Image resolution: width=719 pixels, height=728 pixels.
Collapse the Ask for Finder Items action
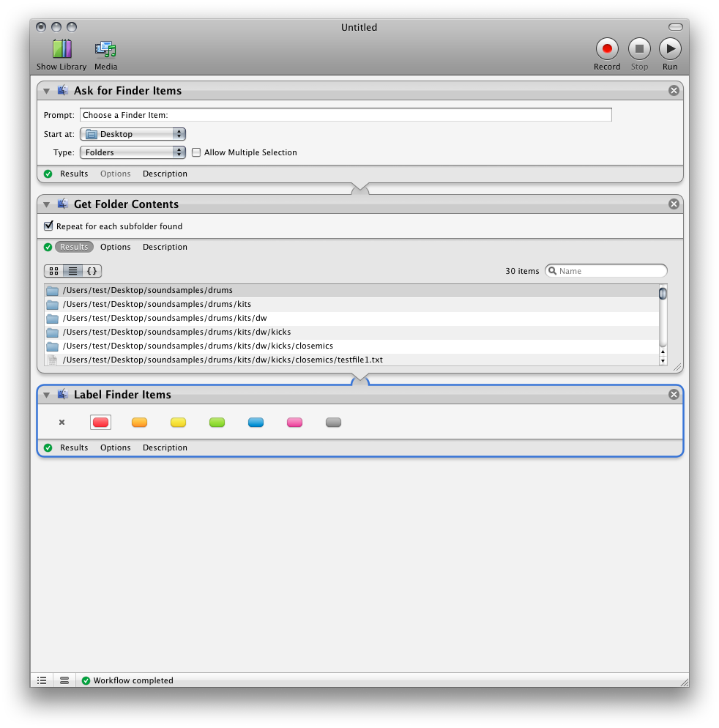click(x=46, y=91)
